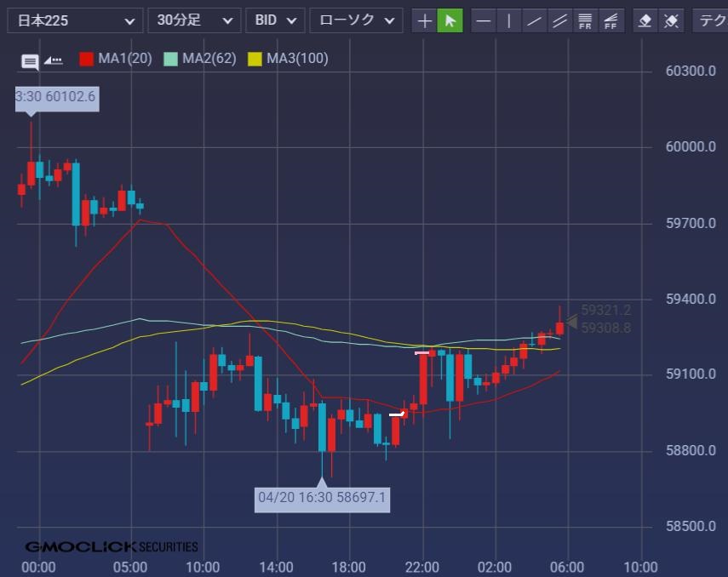Expand the BID price type dropdown
The height and width of the screenshot is (577, 728).
coord(275,20)
